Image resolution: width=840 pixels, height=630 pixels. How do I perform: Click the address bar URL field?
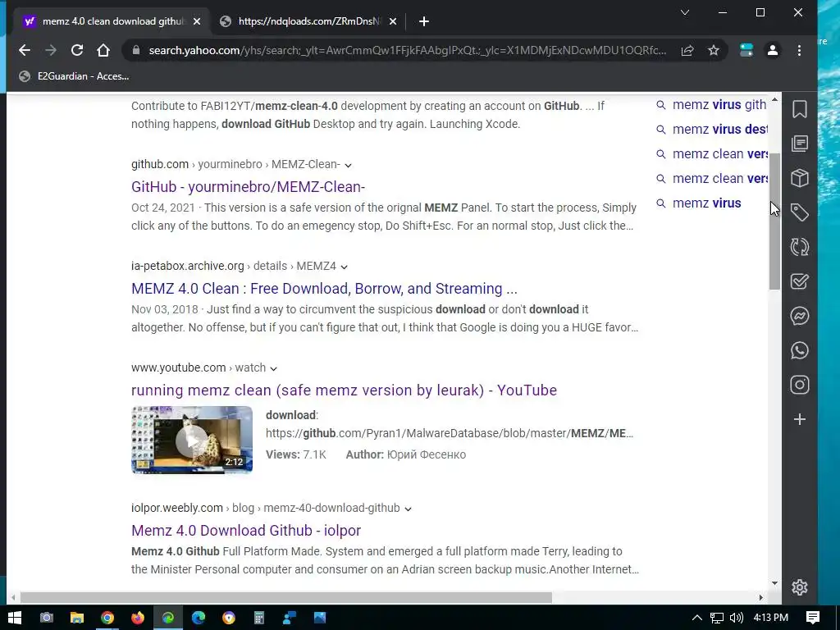407,50
